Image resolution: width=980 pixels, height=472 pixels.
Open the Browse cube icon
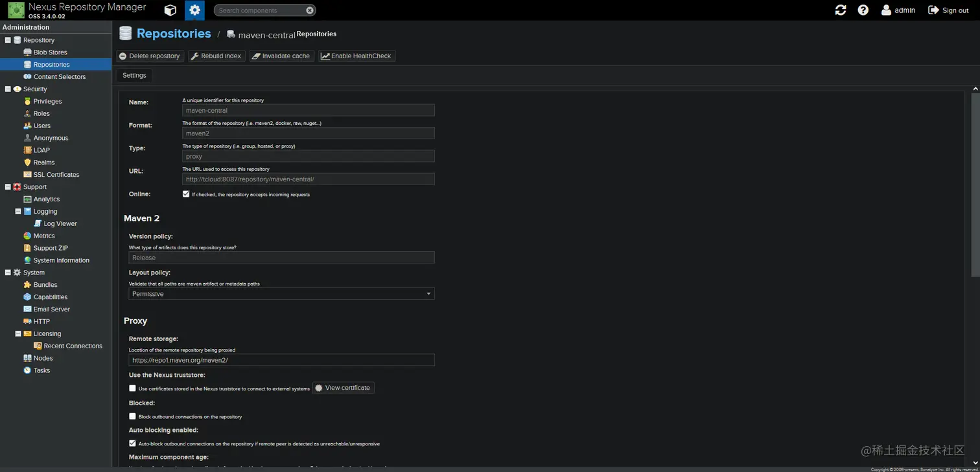(170, 10)
